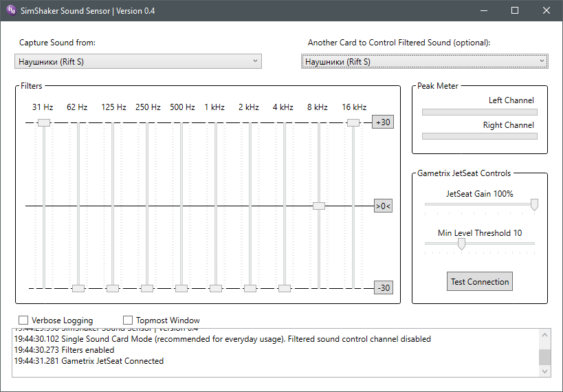Open the Capture Sound from dropdown
This screenshot has height=392, width=563.
pos(138,61)
